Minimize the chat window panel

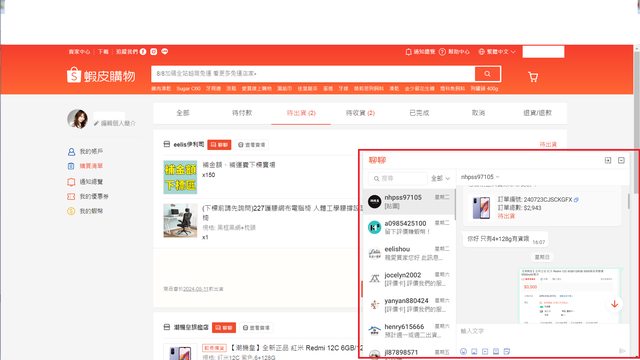[x=621, y=160]
